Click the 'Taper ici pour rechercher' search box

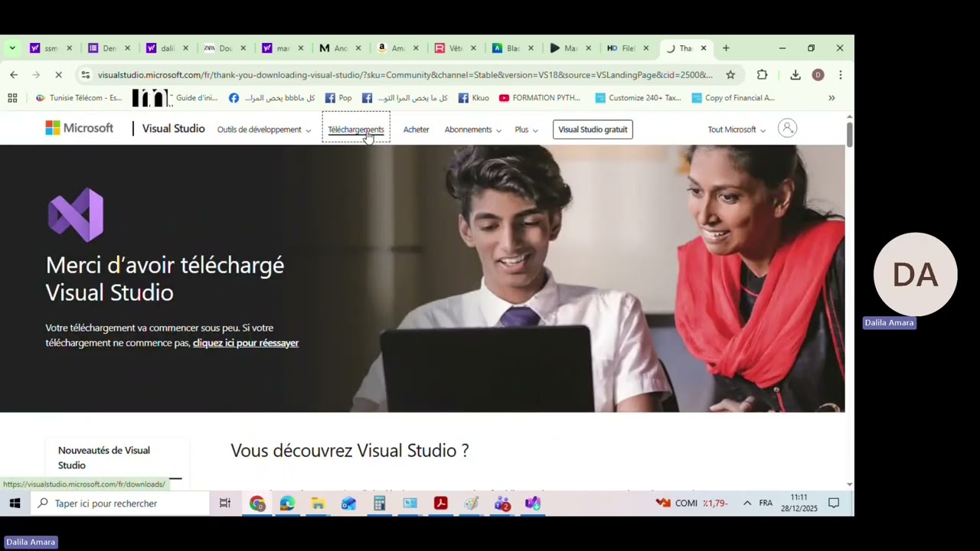pos(119,504)
